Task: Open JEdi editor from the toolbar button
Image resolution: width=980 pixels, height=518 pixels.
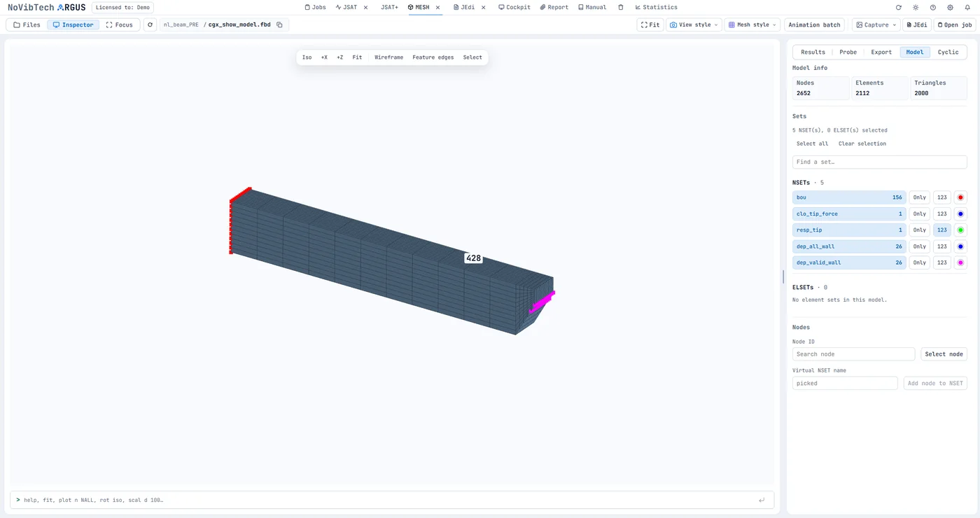Action: [x=916, y=24]
